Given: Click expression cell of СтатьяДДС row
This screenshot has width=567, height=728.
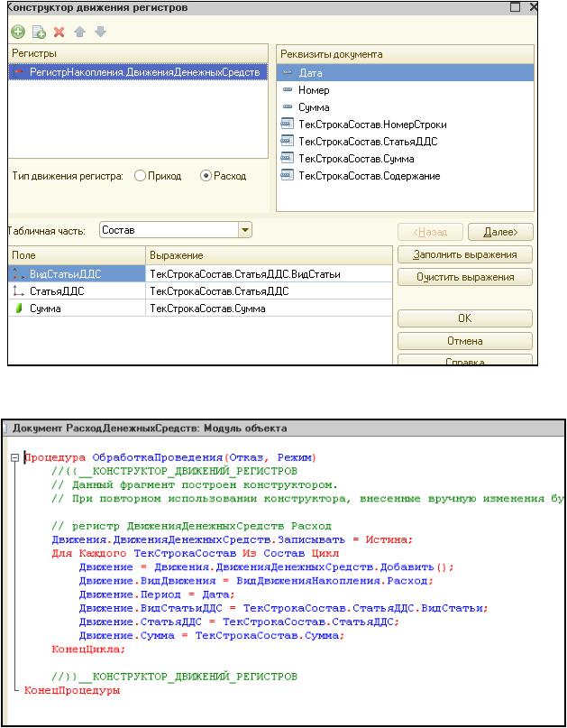Looking at the screenshot, I should tap(270, 291).
